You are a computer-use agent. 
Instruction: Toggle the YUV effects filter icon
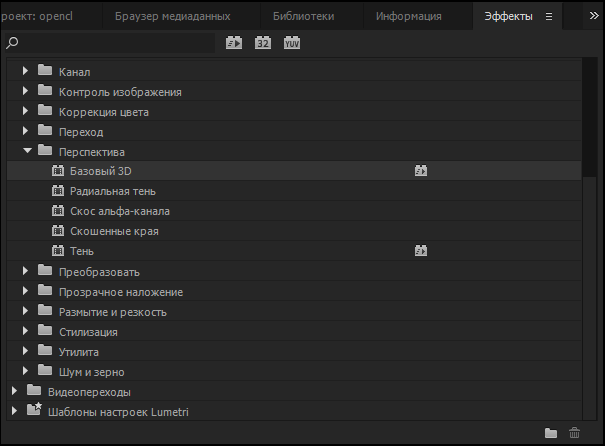(x=291, y=44)
